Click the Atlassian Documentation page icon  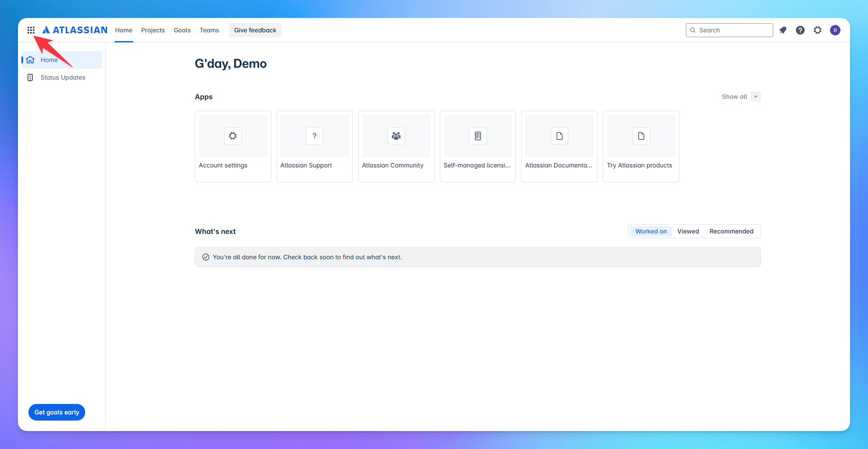pos(560,136)
